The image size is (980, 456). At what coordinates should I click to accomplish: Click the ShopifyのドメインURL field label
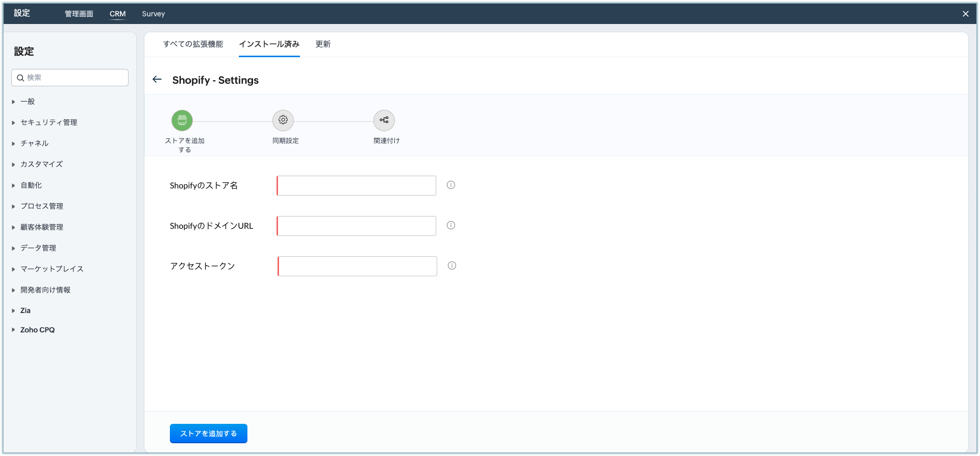tap(211, 226)
